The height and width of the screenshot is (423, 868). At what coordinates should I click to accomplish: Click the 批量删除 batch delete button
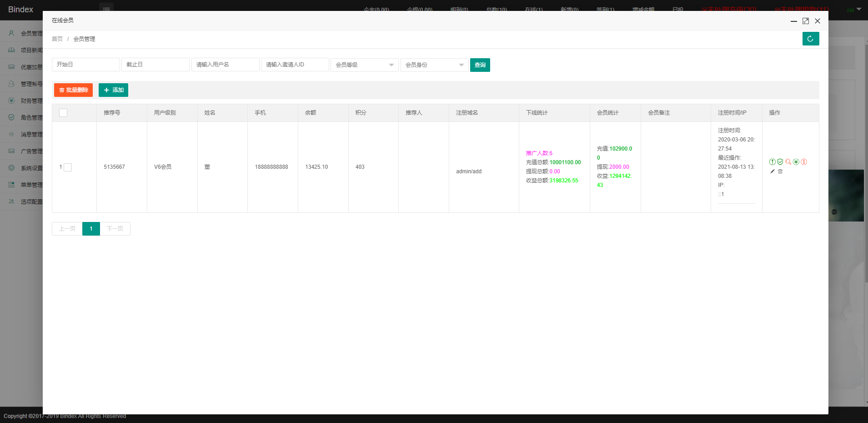73,90
